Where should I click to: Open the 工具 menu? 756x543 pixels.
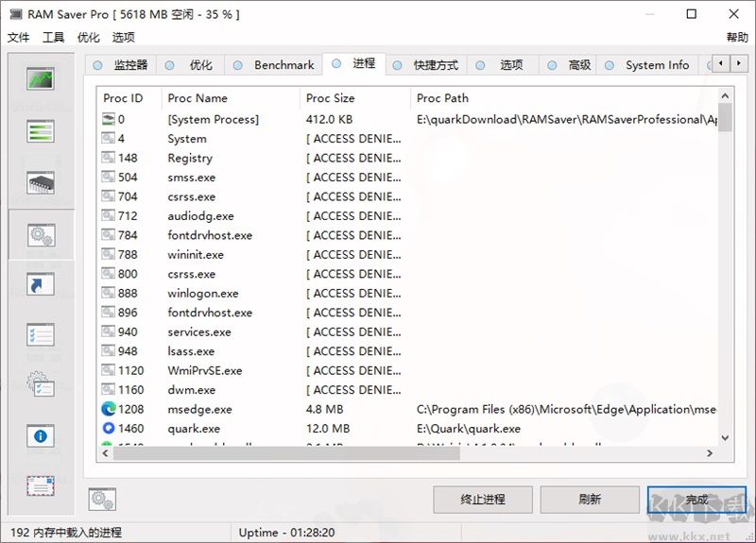pyautogui.click(x=53, y=37)
